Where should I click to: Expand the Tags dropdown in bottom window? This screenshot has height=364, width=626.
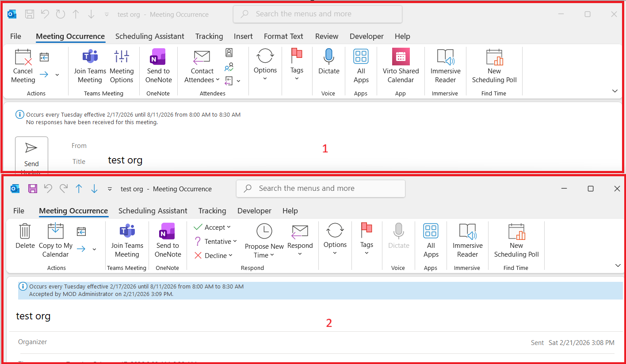[x=366, y=253]
